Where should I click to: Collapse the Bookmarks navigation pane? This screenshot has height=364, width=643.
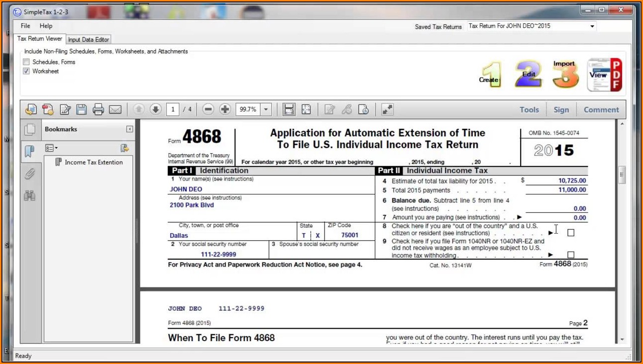point(129,129)
